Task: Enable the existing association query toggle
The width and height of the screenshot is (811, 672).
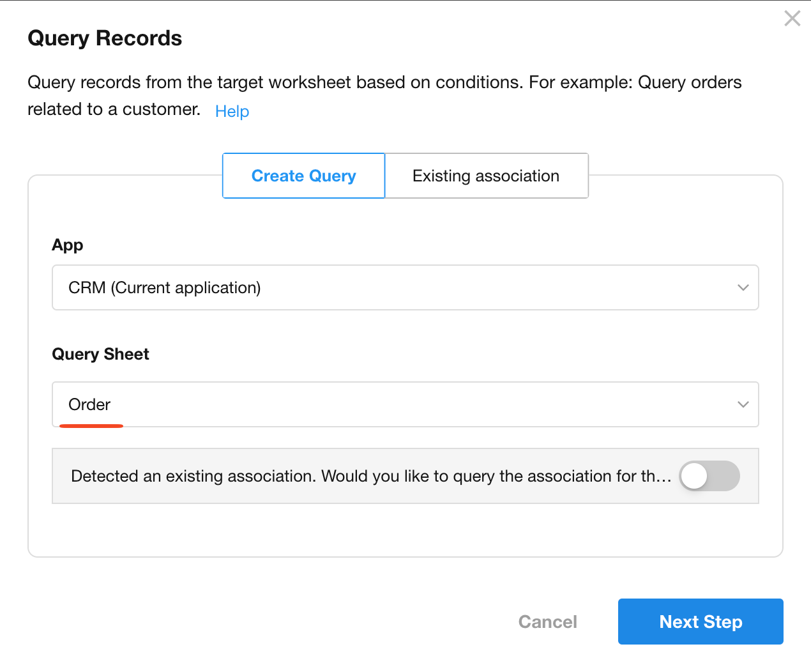Action: 709,476
